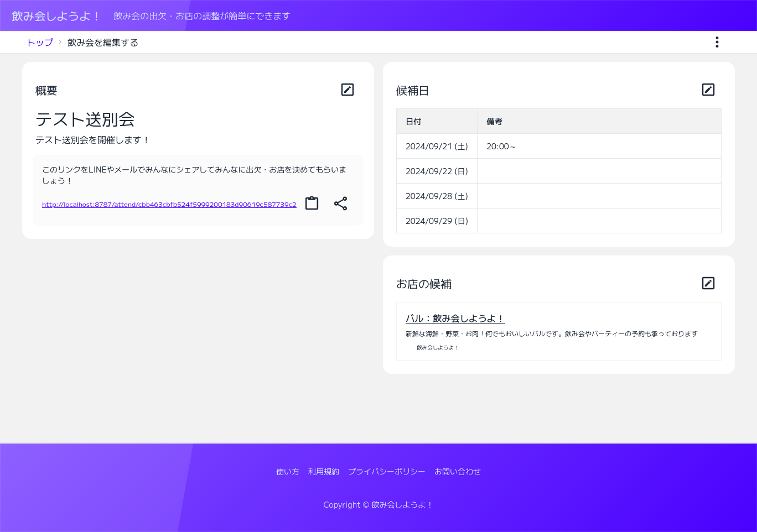Select the 2024/09/22 (日) date cell

coord(437,171)
